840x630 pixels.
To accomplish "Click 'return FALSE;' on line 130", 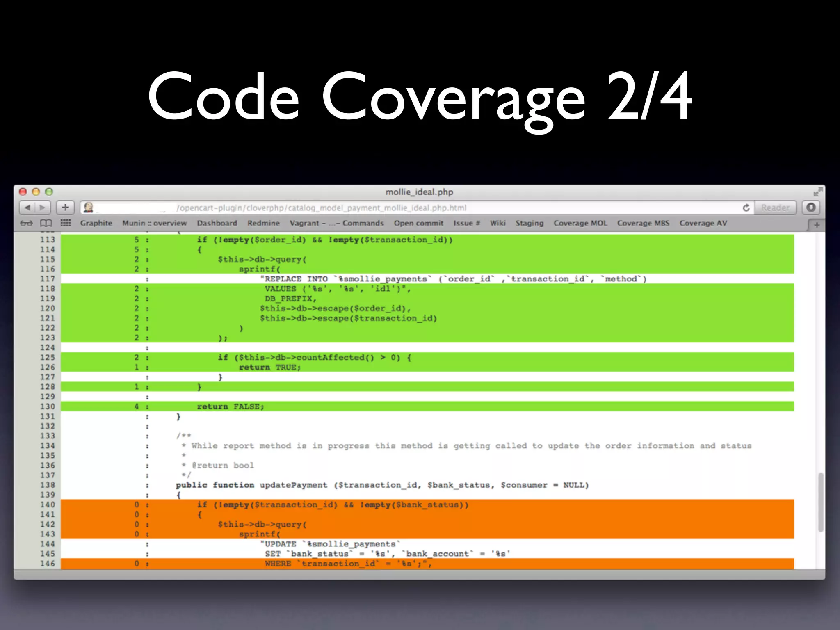I will pos(231,406).
